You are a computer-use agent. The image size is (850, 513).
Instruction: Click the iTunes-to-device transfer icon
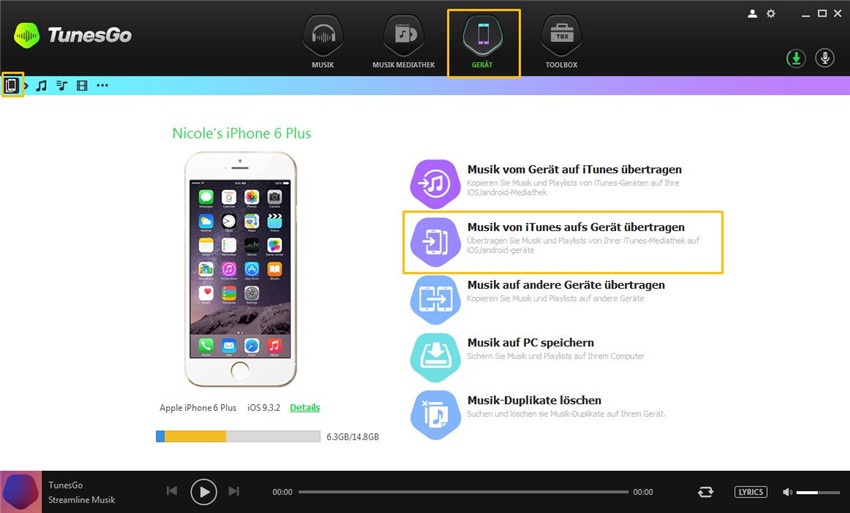435,242
